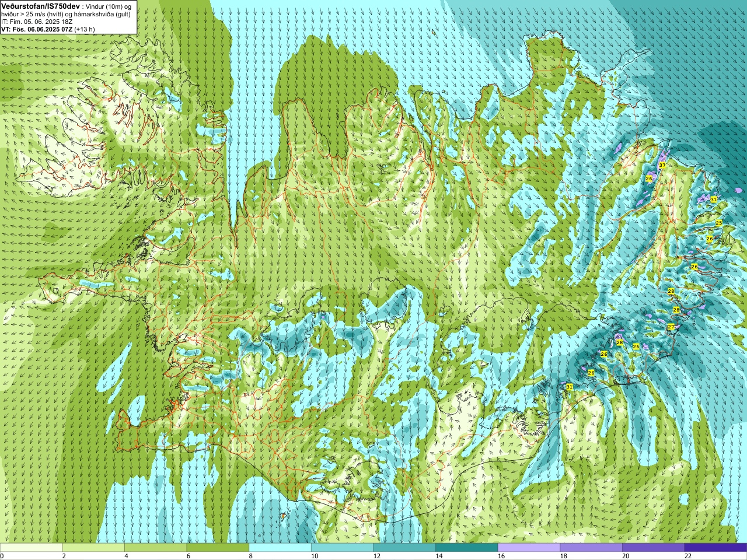This screenshot has width=747, height=560.
Task: Click the scale tick label 6
Action: pos(189,556)
